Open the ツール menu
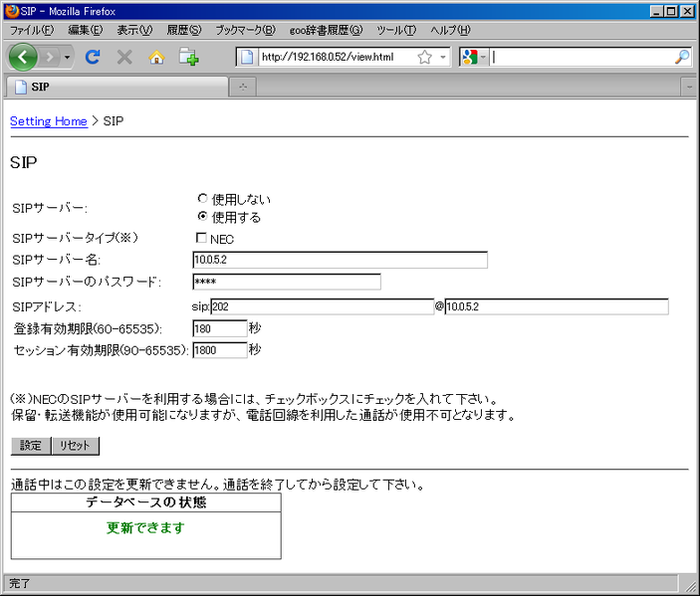The height and width of the screenshot is (596, 700). 395,30
